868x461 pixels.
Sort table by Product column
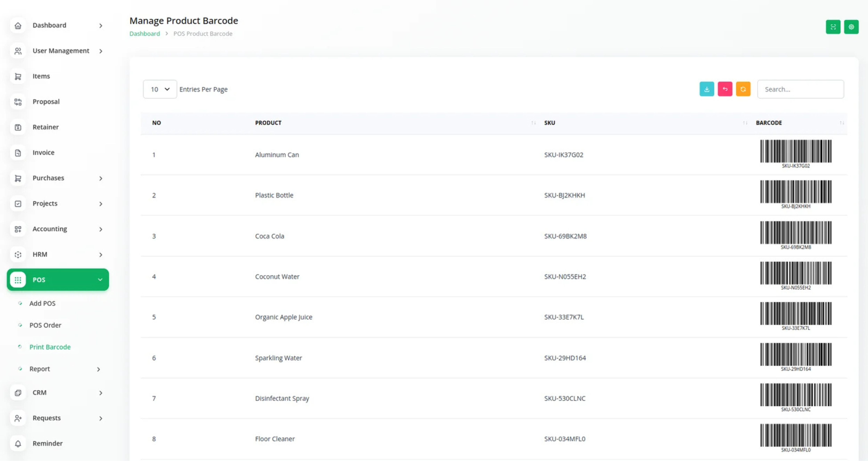533,123
